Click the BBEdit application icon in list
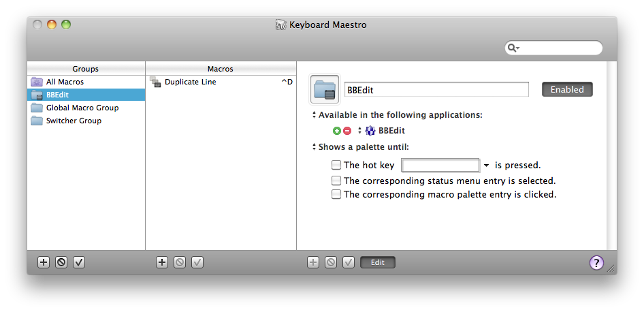The image size is (644, 312). (370, 131)
